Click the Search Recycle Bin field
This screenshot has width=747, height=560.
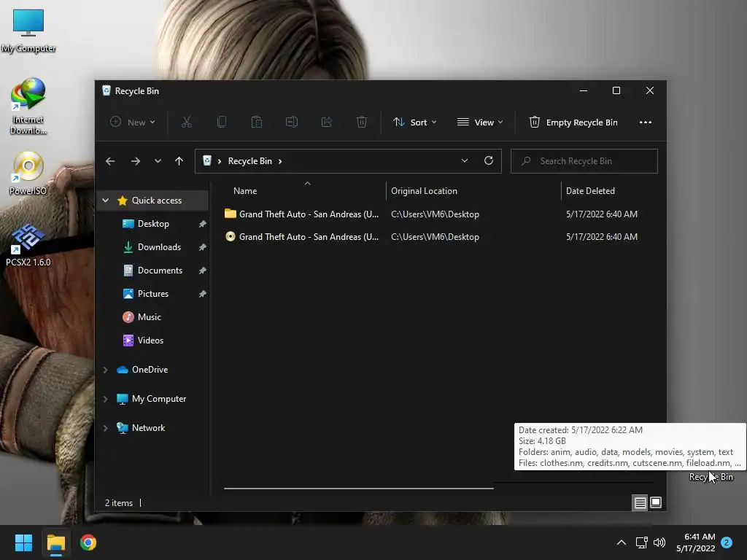[x=584, y=161]
